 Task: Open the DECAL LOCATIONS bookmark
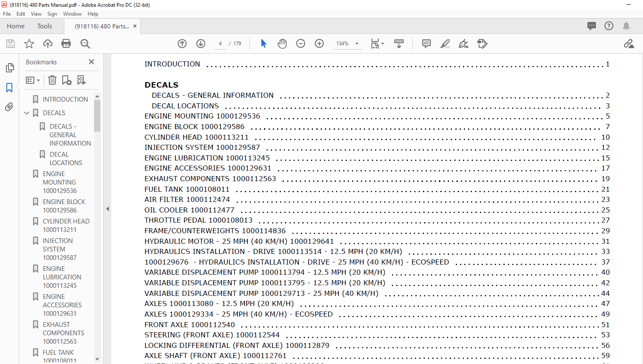[x=66, y=159]
